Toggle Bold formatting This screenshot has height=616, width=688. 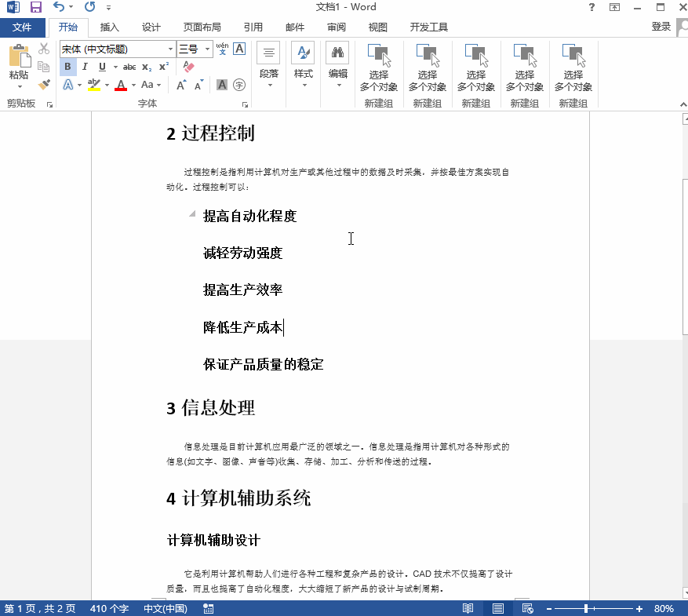(x=67, y=67)
